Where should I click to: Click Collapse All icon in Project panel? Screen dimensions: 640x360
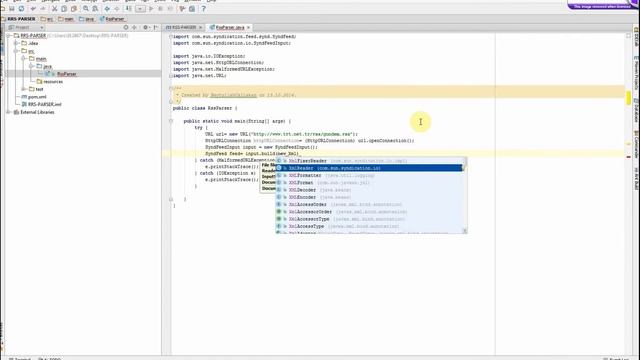(134, 27)
